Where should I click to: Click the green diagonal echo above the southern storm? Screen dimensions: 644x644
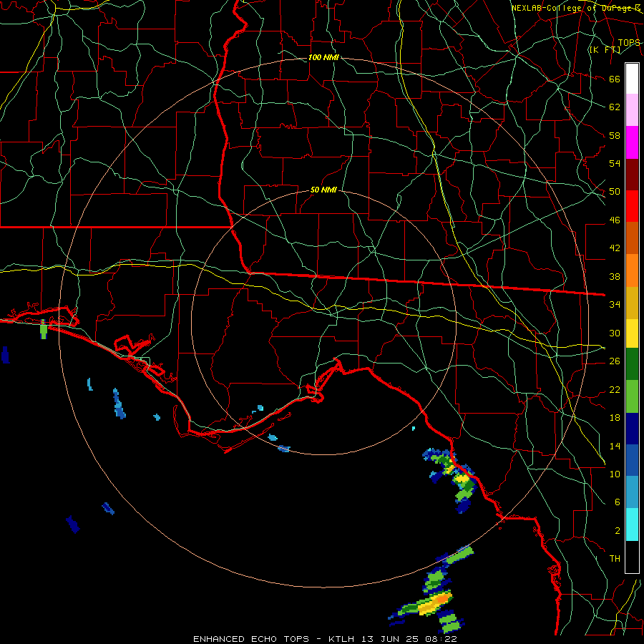tap(459, 555)
